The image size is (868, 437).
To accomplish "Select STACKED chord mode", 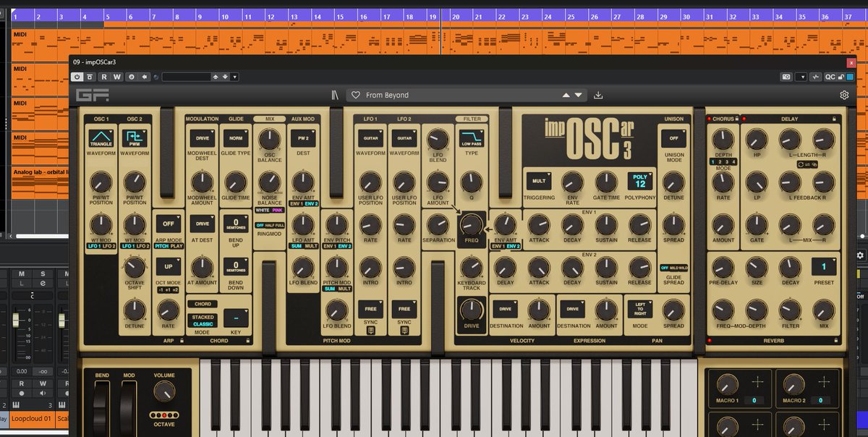I will (203, 317).
